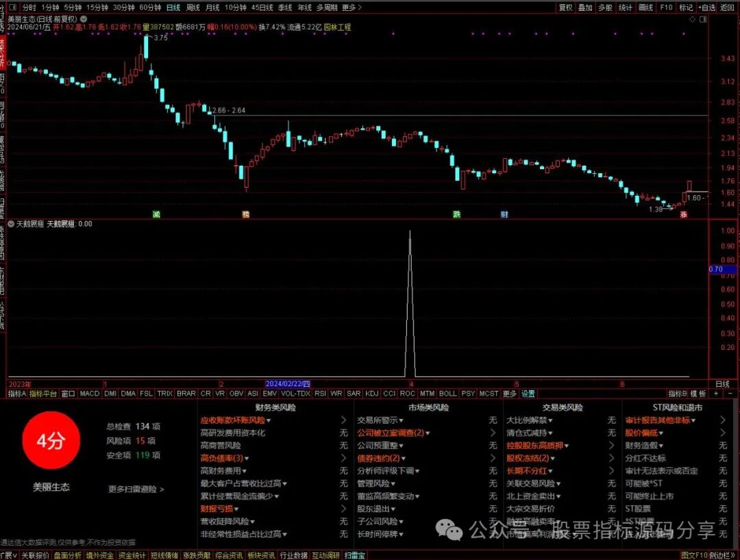The image size is (740, 560).
Task: Click the 减 marker under the candlestick chart
Action: (156, 214)
